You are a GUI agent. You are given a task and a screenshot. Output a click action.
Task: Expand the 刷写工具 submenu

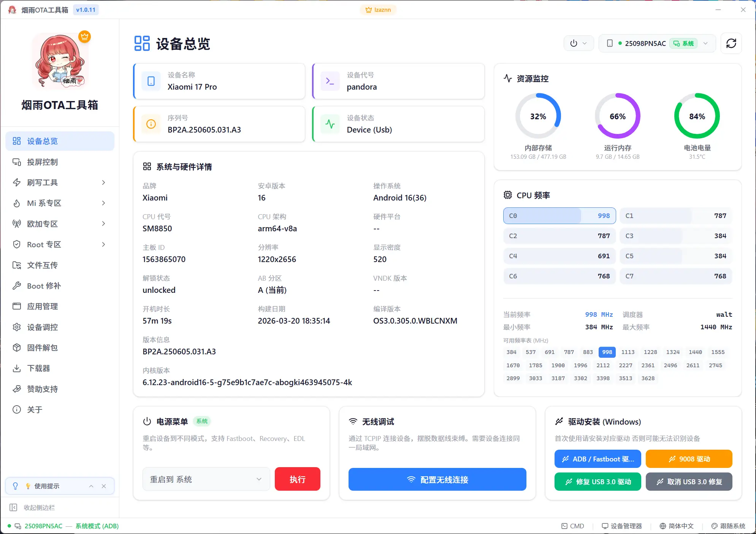pos(42,183)
